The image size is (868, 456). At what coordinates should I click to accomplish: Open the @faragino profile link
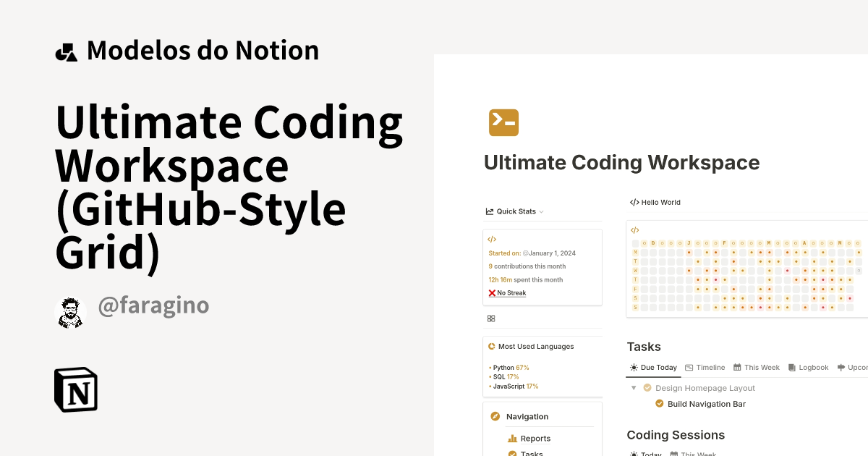click(153, 305)
